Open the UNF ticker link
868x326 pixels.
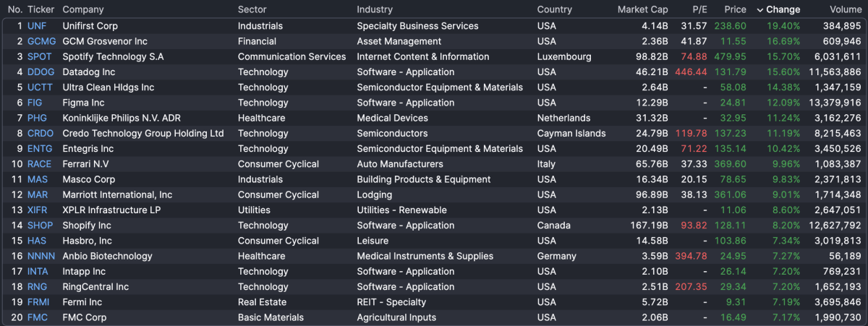[37, 26]
